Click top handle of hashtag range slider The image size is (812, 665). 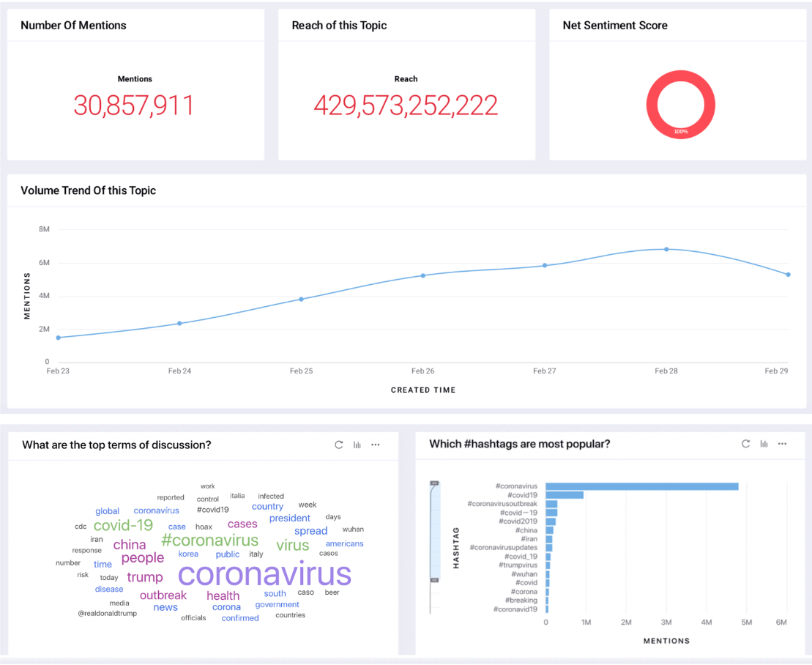[x=434, y=483]
